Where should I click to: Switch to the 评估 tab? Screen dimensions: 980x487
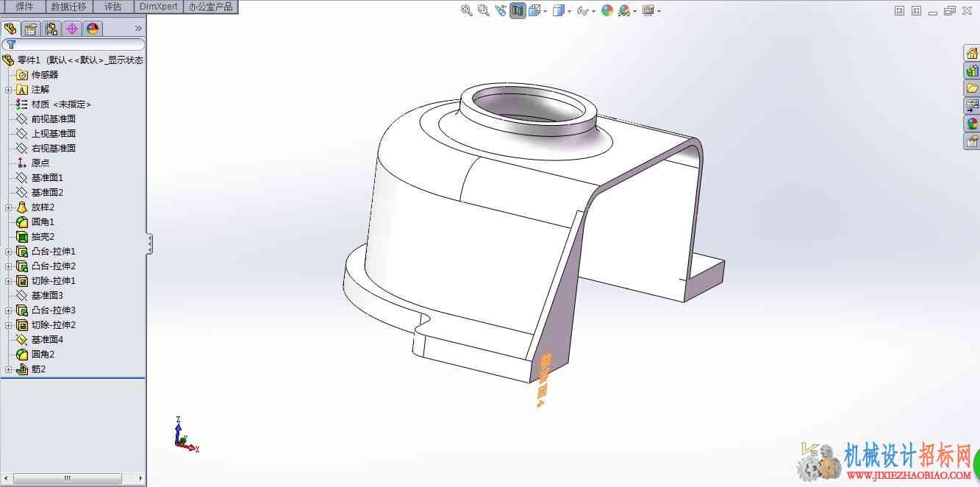[112, 7]
